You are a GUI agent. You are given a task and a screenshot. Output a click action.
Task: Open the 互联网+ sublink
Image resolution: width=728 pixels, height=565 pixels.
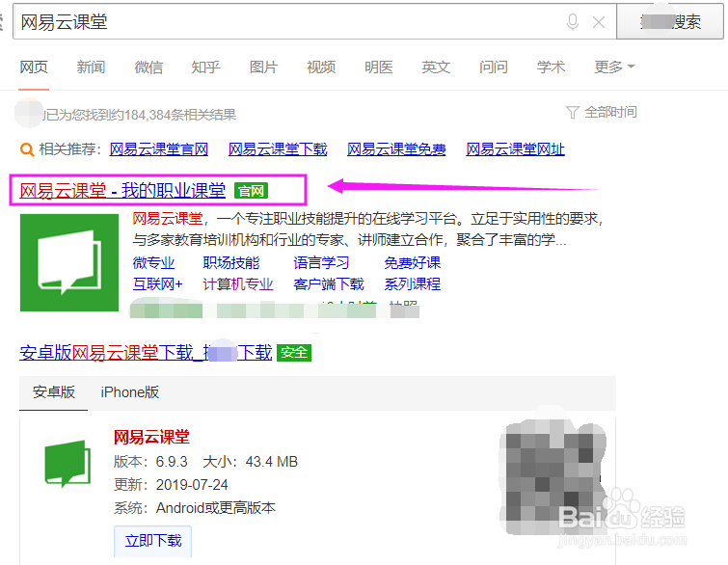[158, 284]
